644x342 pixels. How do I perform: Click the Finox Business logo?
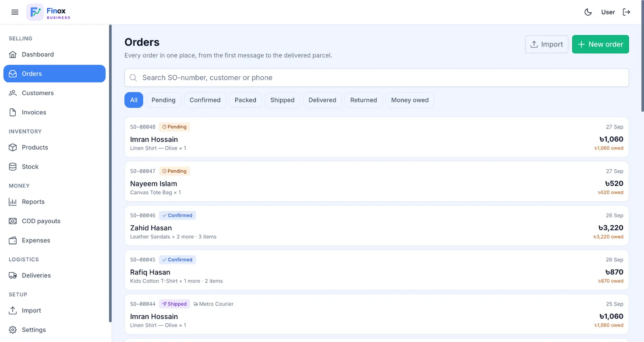click(49, 12)
